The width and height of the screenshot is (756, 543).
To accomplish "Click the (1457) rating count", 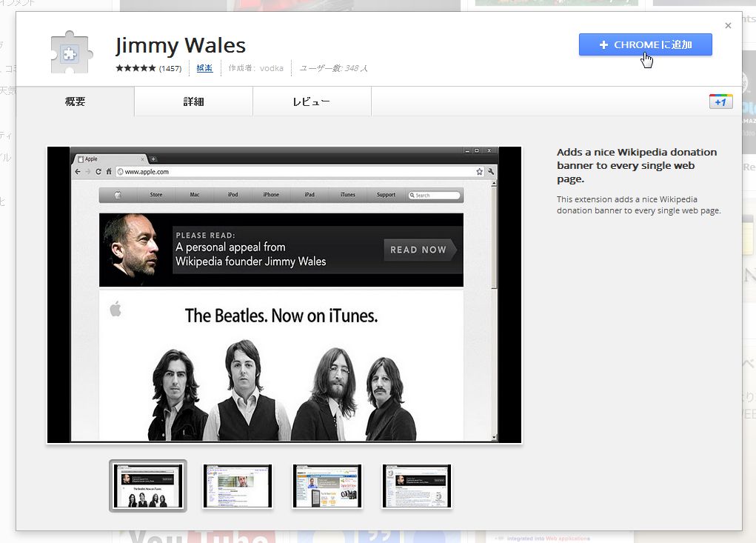I will click(x=170, y=68).
